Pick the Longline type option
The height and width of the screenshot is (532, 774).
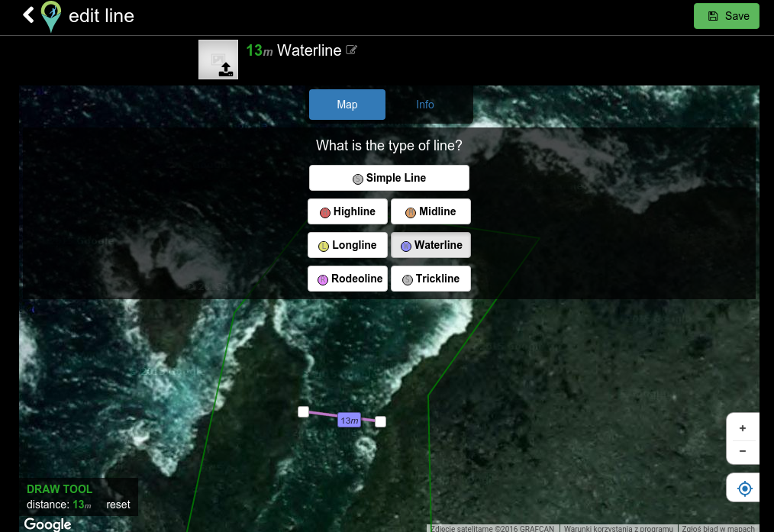(x=347, y=245)
